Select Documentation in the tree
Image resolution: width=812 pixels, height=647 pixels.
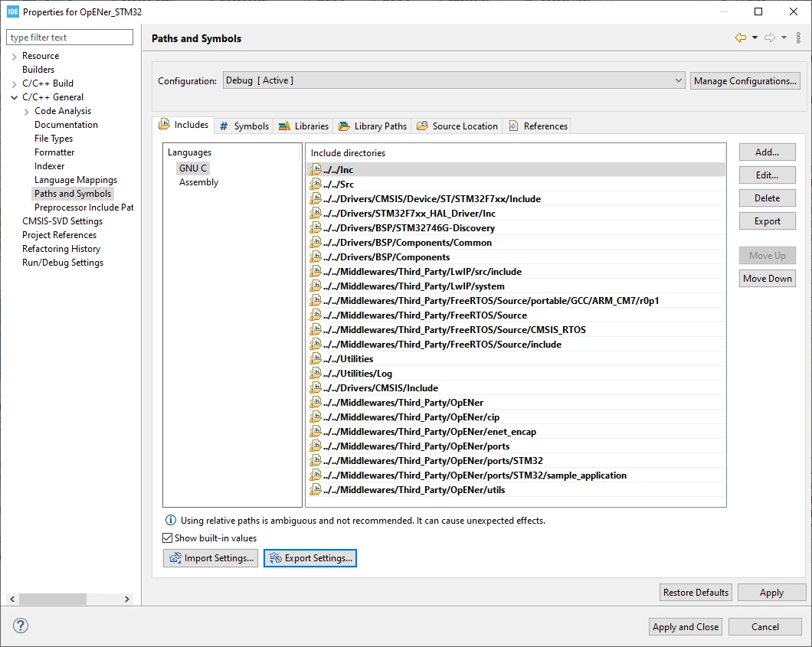[67, 125]
